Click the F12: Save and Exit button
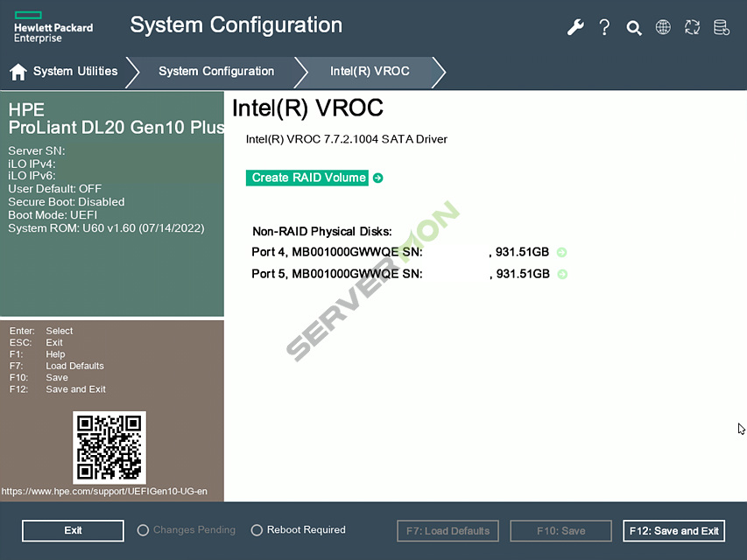This screenshot has height=560, width=747. (x=674, y=531)
